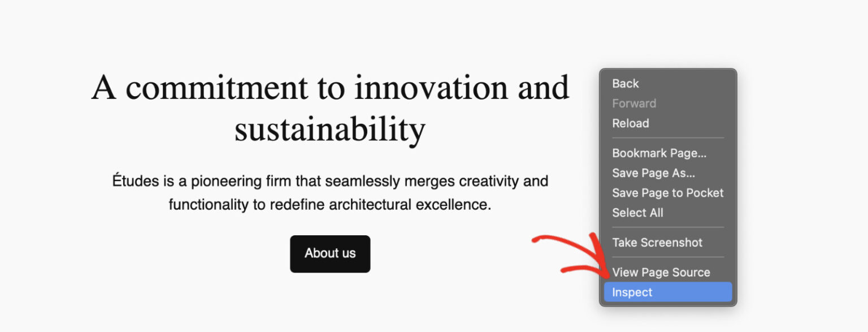Choose Save Page As… menu item
The image size is (868, 332).
(x=653, y=173)
